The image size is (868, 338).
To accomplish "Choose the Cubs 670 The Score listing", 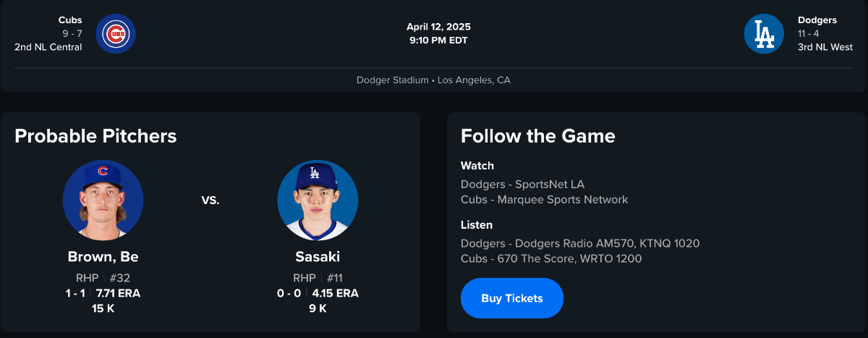I will pyautogui.click(x=550, y=258).
